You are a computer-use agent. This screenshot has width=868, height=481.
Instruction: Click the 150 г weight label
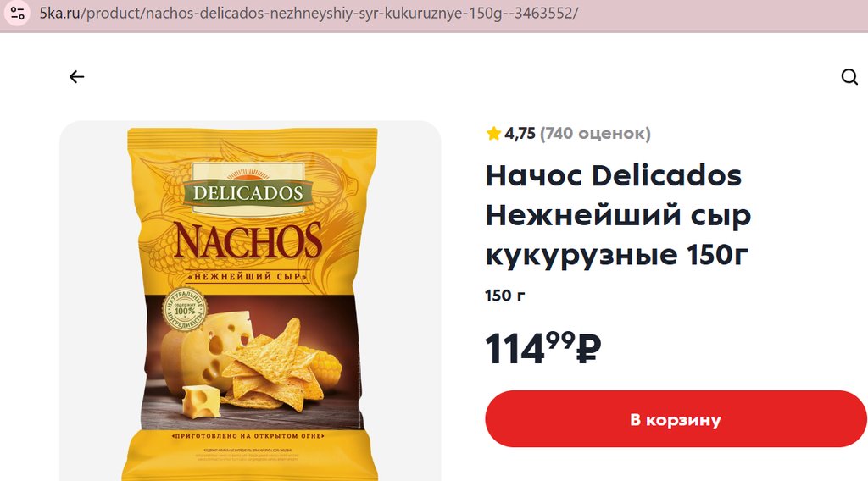[x=505, y=296]
